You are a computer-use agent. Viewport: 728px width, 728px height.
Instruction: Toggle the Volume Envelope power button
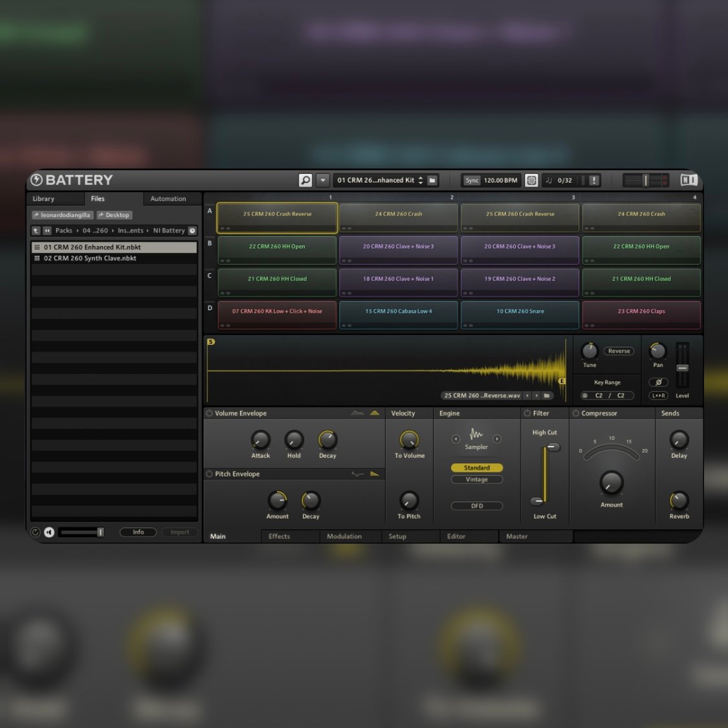coord(210,414)
